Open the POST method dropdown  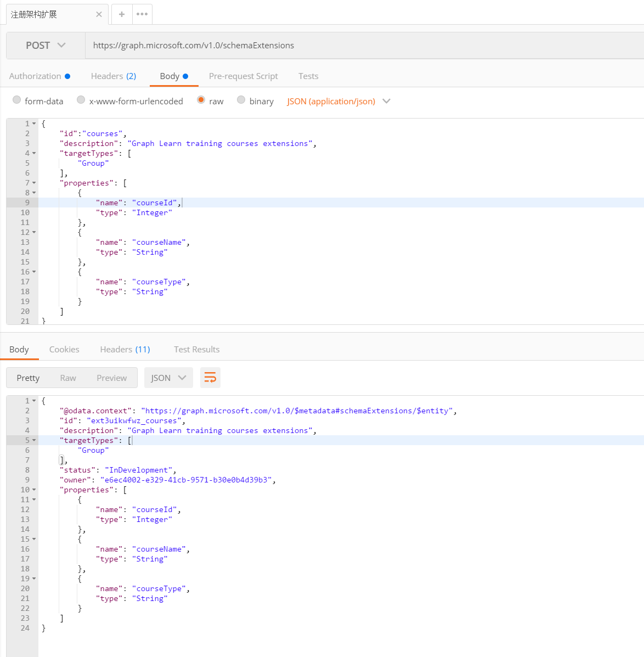(x=46, y=46)
